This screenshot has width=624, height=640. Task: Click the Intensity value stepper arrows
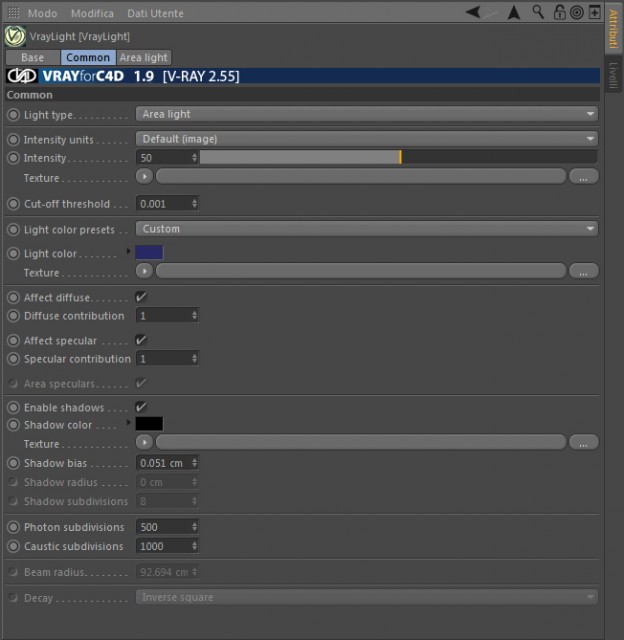tap(194, 158)
